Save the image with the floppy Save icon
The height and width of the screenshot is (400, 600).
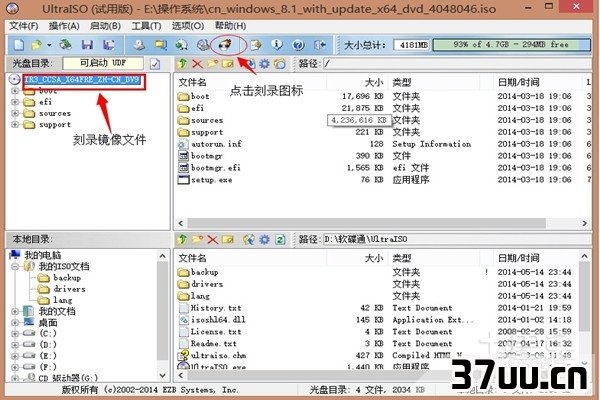pyautogui.click(x=87, y=45)
